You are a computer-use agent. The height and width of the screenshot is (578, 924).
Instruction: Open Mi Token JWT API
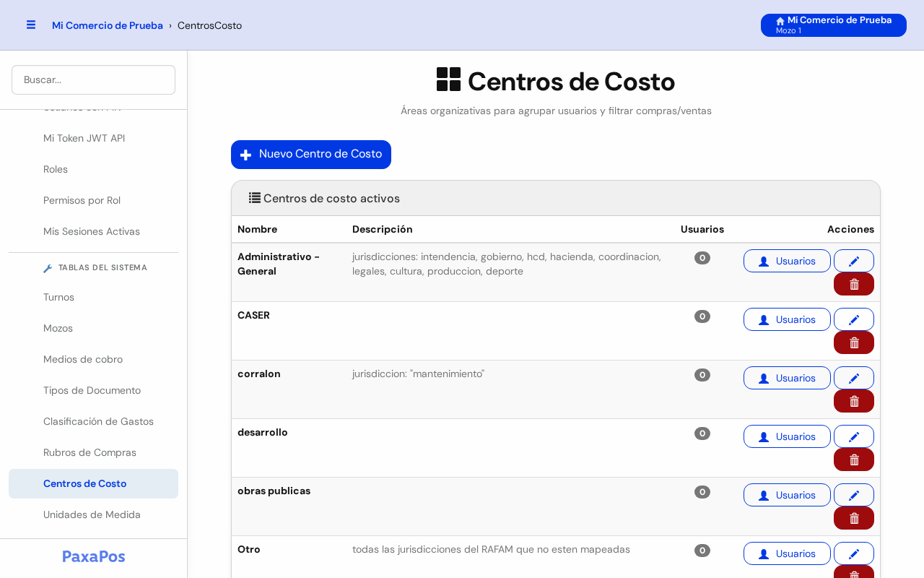tap(93, 138)
